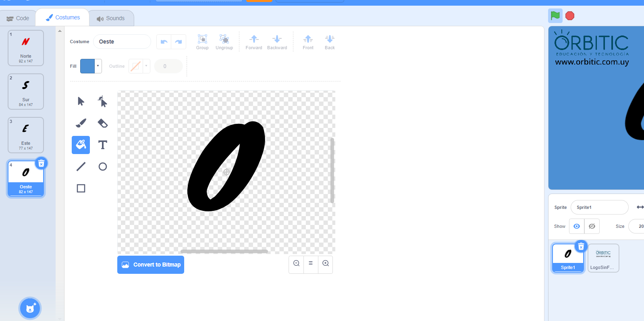Click the blue Fill color swatch
The width and height of the screenshot is (644, 321).
click(87, 66)
